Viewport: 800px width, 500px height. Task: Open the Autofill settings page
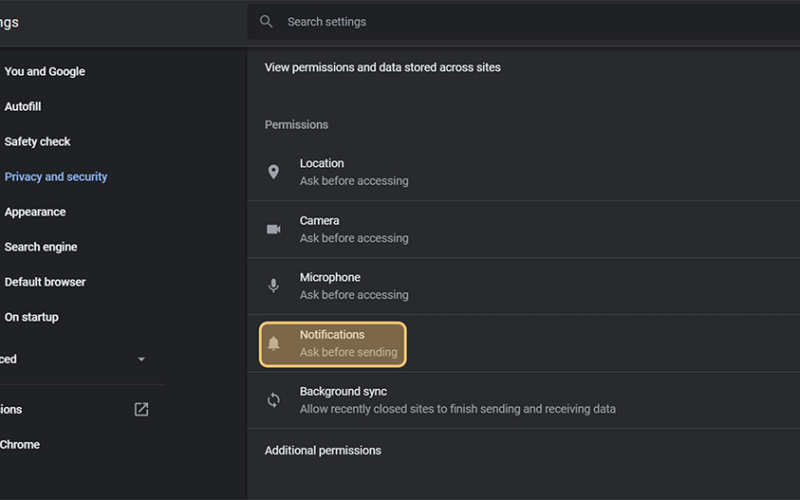(23, 107)
